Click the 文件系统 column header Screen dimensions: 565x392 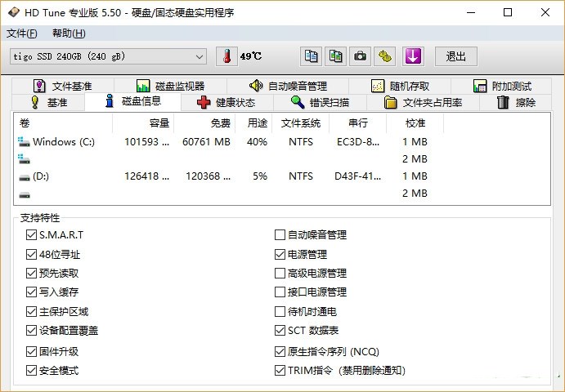[301, 123]
